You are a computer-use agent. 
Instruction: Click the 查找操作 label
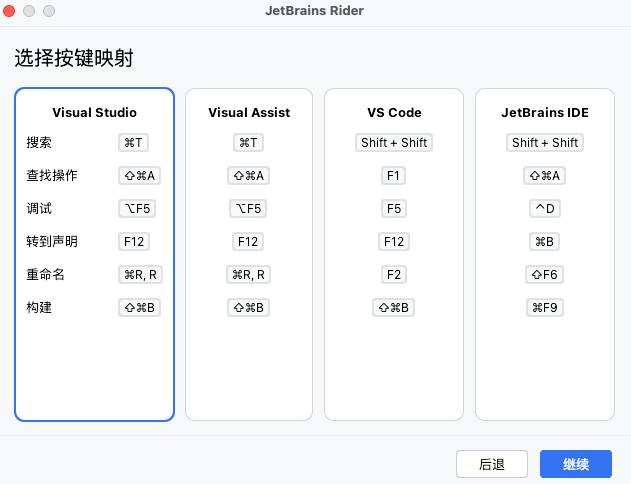52,175
